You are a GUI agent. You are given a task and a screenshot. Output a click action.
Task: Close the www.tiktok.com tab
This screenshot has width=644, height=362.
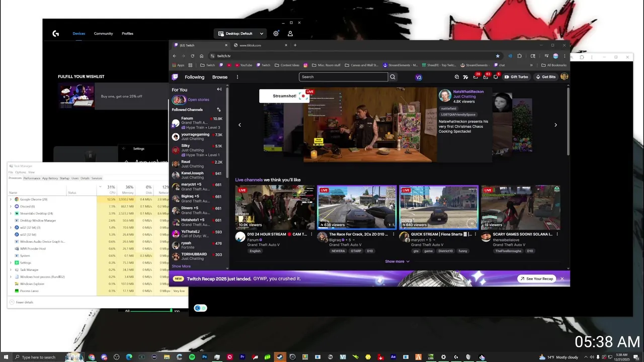tap(286, 45)
